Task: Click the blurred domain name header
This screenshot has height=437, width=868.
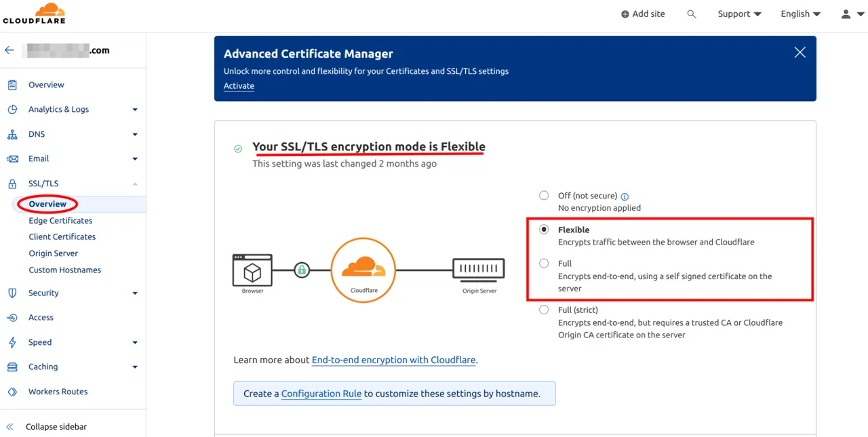Action: 66,50
